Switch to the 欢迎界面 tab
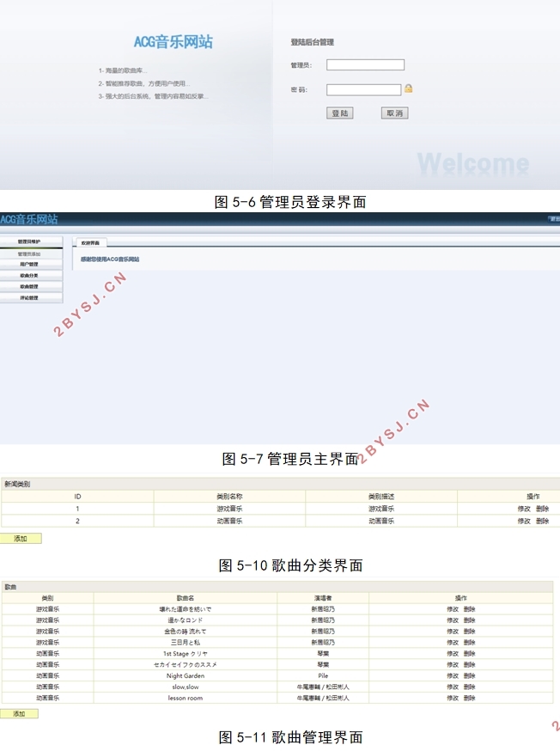Screen dimensions: 560x751 [x=90, y=243]
